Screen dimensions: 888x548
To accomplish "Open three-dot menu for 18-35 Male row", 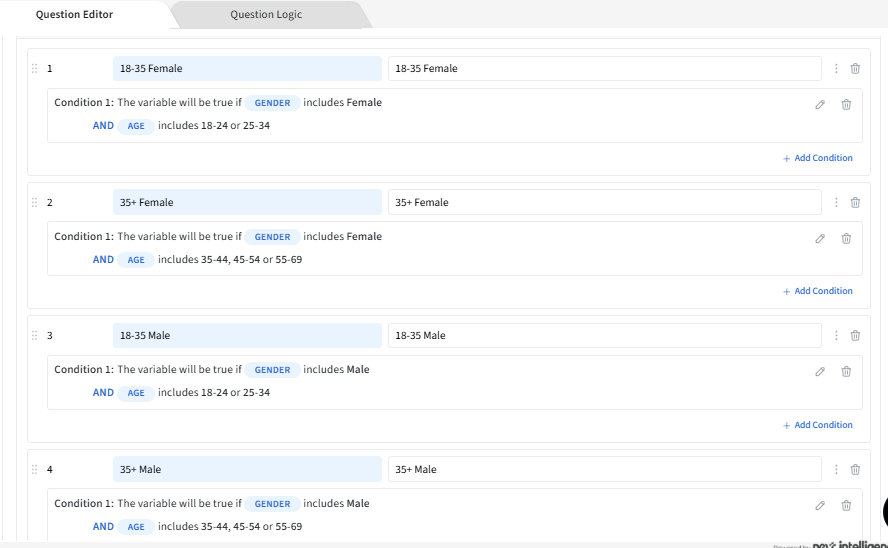I will pos(836,336).
